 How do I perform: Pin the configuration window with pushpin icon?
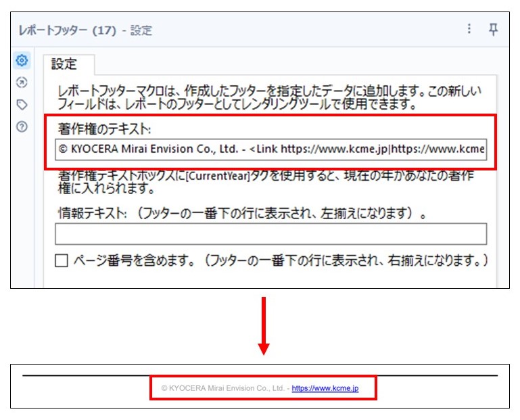pyautogui.click(x=494, y=29)
